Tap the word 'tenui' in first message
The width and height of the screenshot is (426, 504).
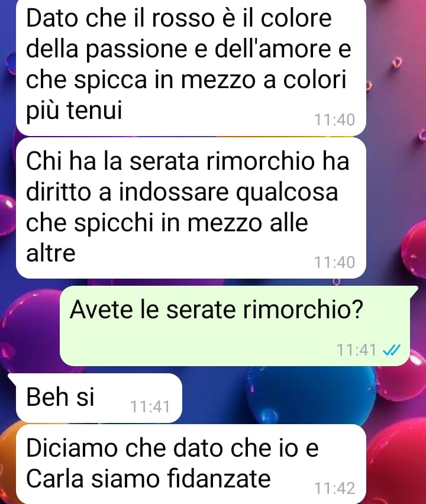tap(94, 110)
